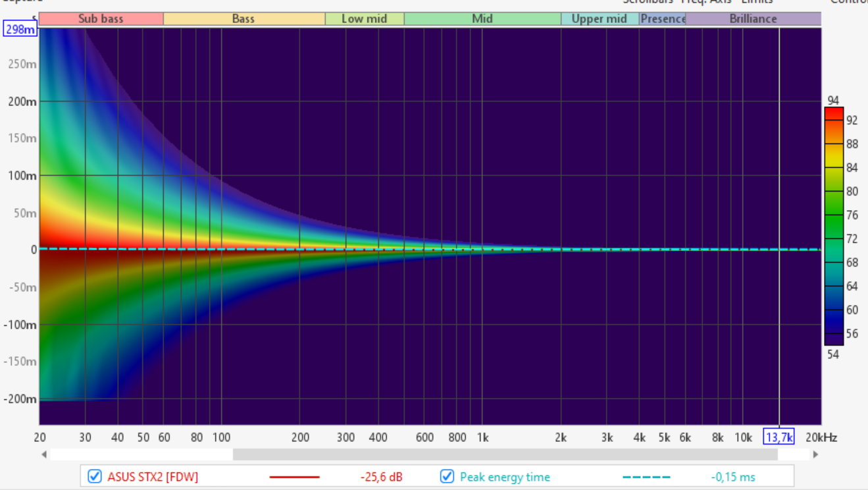
Task: Click the 54 minimum on the color scale
Action: click(833, 354)
